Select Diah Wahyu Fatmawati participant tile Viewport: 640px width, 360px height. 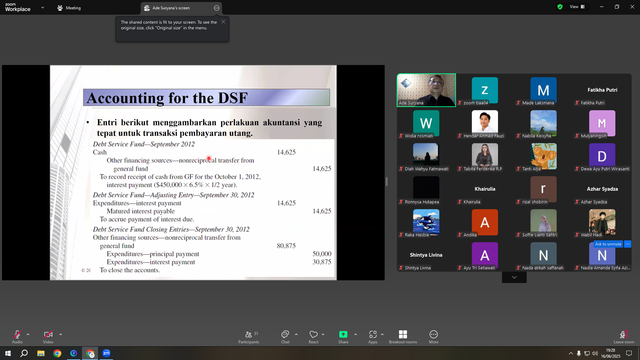(x=426, y=156)
